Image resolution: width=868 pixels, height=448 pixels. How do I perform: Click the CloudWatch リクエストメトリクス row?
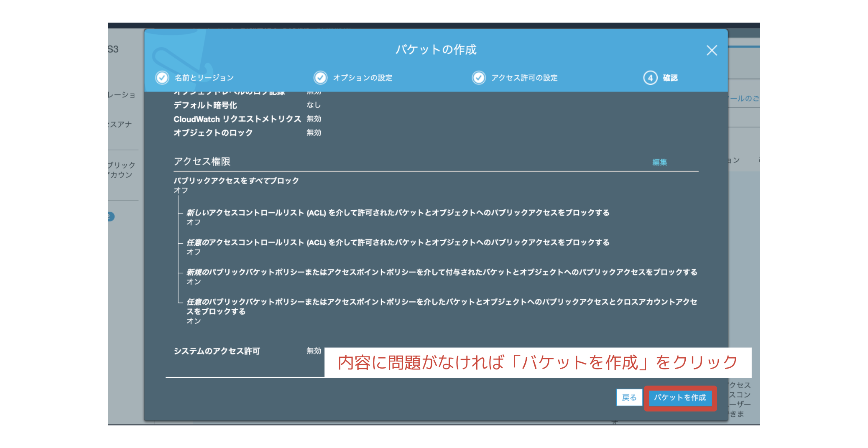(237, 119)
